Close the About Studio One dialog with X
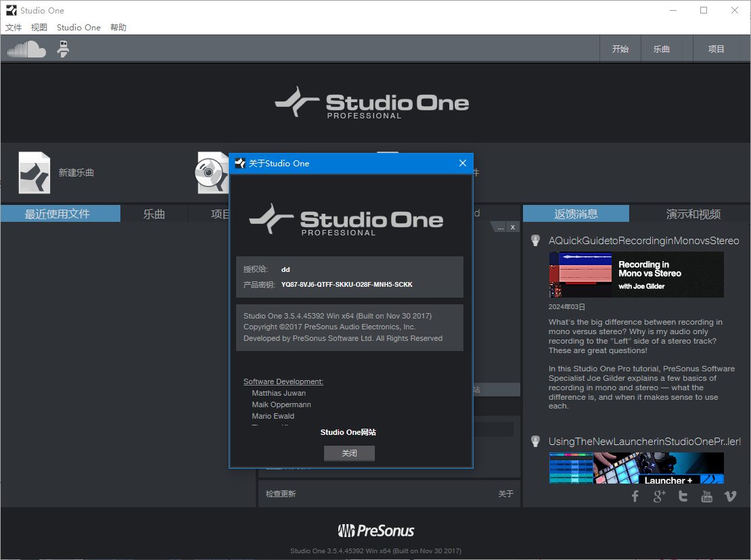 (462, 163)
